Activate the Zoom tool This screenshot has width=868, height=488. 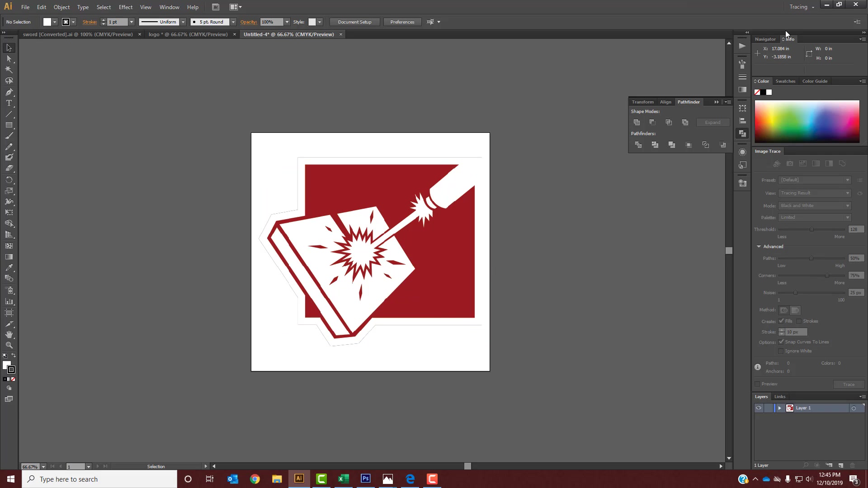tap(9, 345)
